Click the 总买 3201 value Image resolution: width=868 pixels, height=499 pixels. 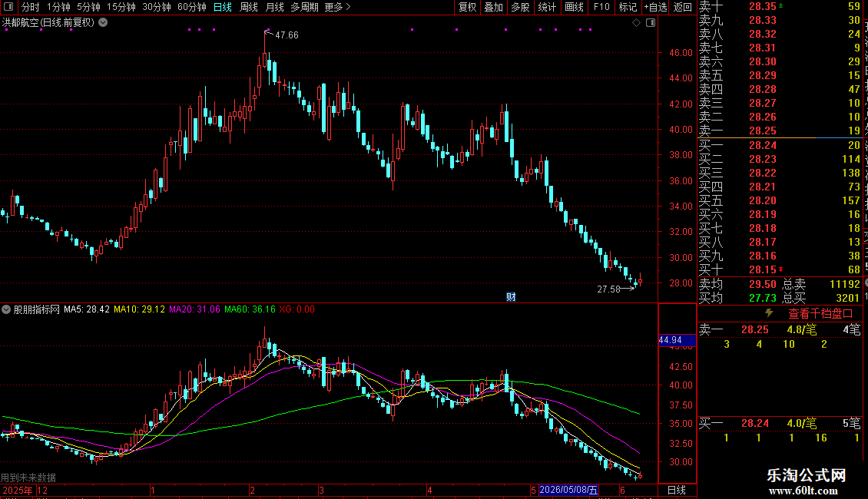tap(847, 298)
